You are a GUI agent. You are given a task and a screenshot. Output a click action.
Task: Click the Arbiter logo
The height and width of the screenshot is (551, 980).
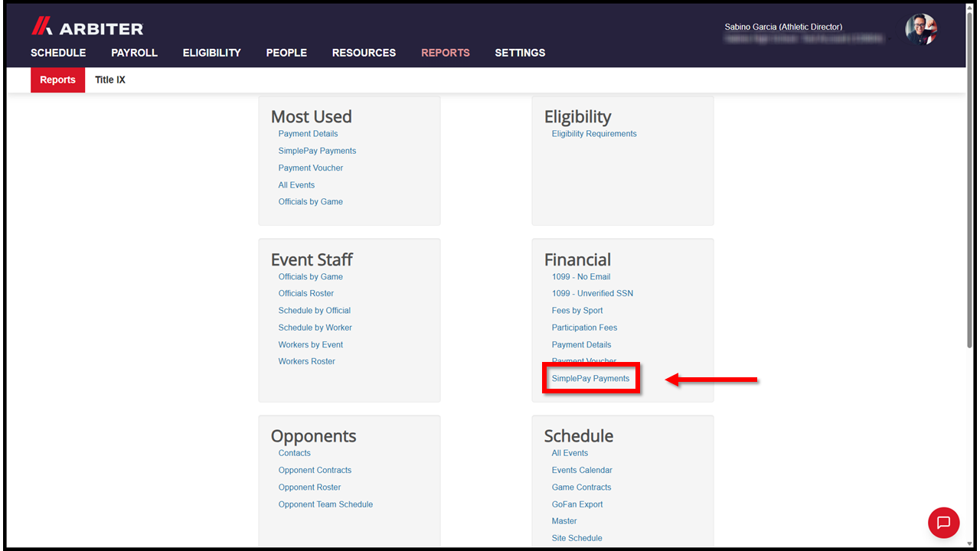tap(87, 28)
